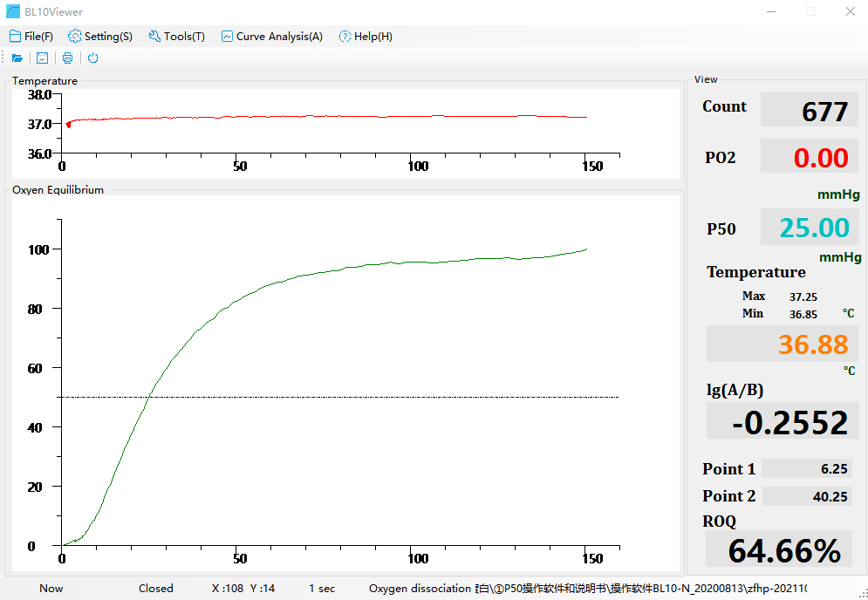Viewport: 868px width, 600px height.
Task: Click the PO2 value 0.00
Action: point(810,156)
